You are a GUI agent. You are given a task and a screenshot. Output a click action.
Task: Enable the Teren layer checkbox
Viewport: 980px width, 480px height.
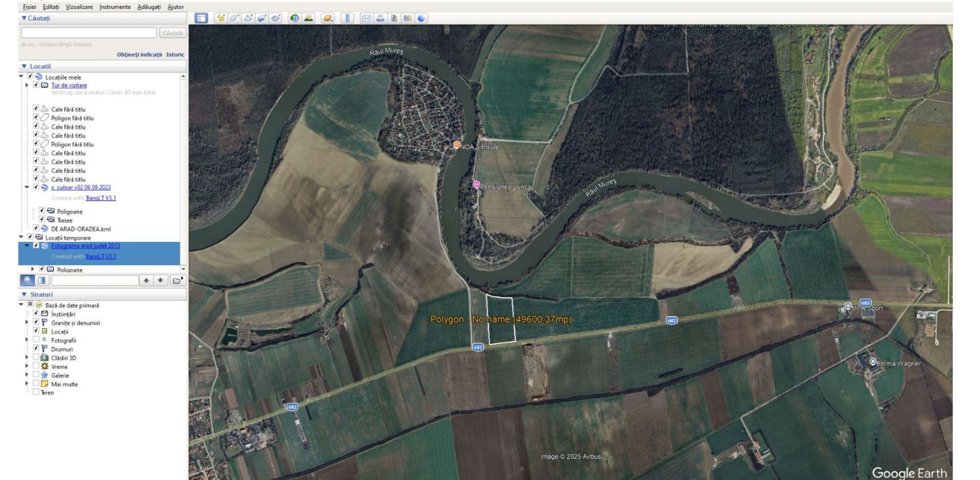[36, 392]
